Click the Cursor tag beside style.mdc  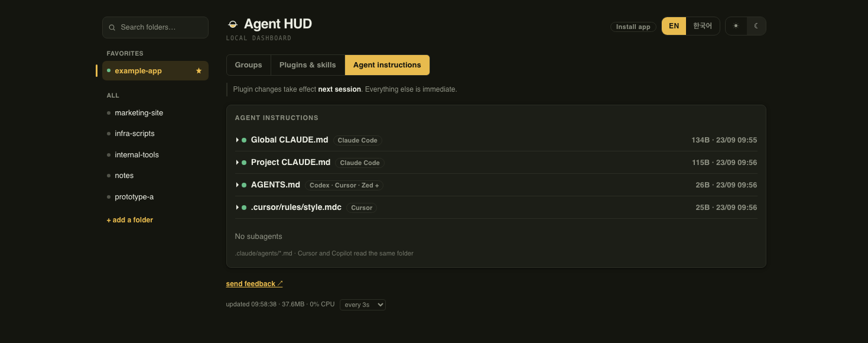(x=362, y=208)
